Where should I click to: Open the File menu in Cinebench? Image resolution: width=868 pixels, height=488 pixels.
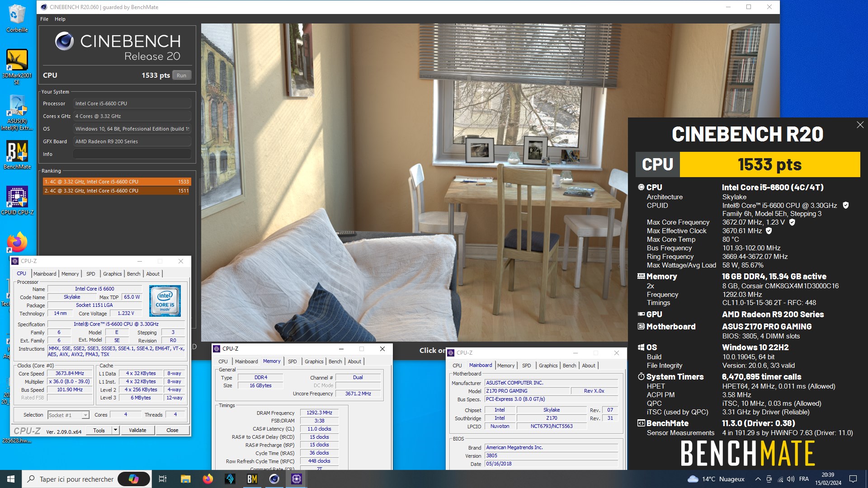point(44,19)
